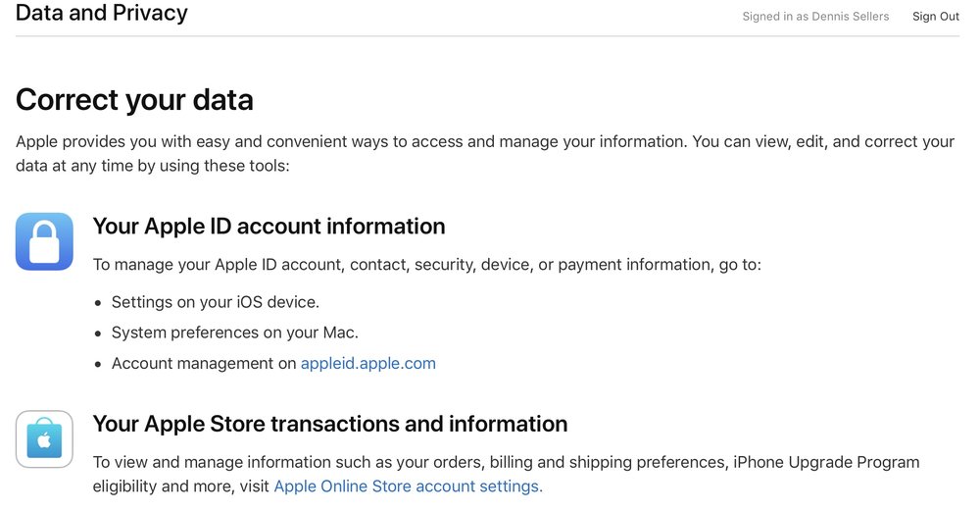980x512 pixels.
Task: Click the 'Correct your data' heading
Action: (134, 100)
